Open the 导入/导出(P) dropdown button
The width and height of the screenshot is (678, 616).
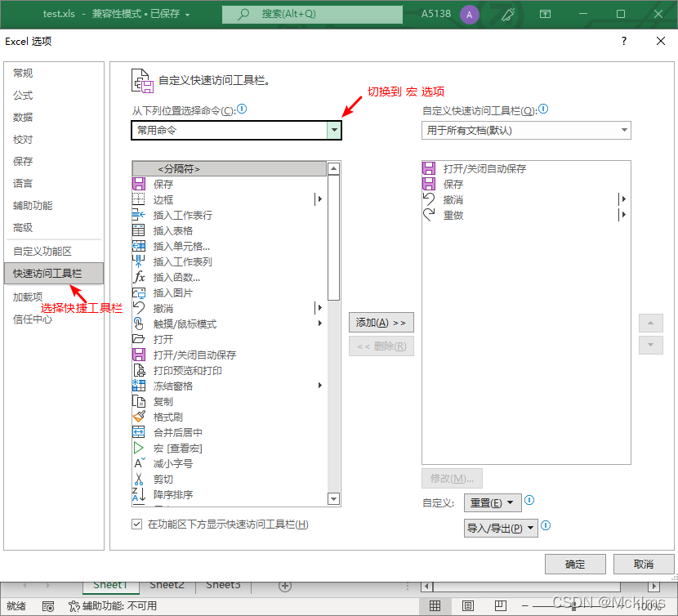tap(501, 529)
